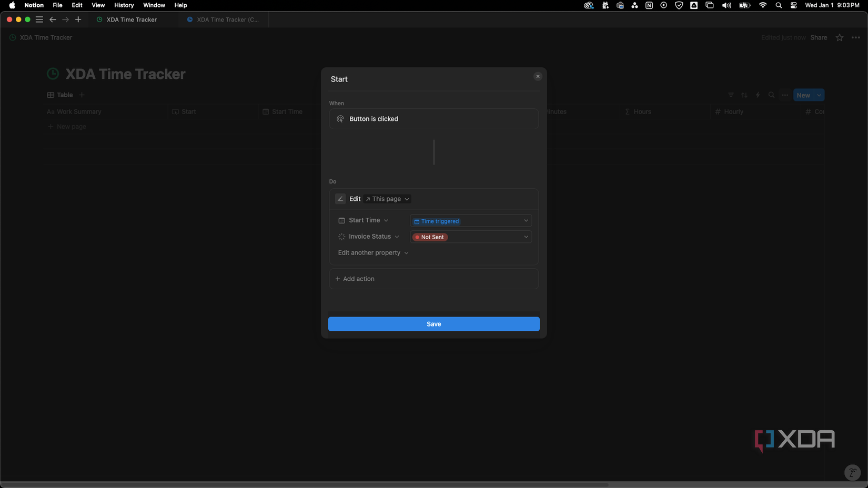Open the Apple menu
This screenshot has height=488, width=868.
click(12, 5)
